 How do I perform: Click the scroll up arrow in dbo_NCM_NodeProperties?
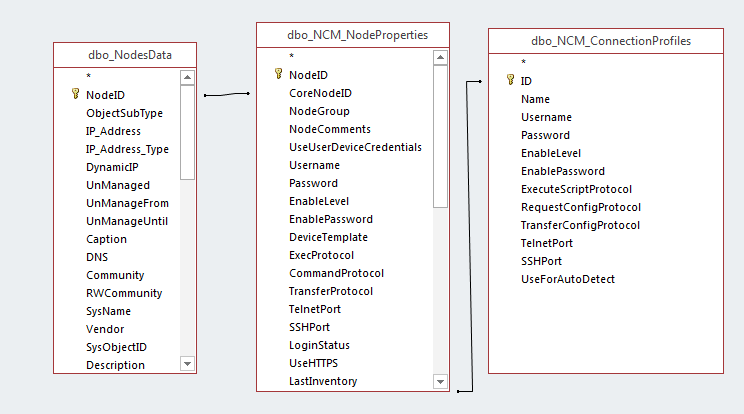pyautogui.click(x=440, y=57)
